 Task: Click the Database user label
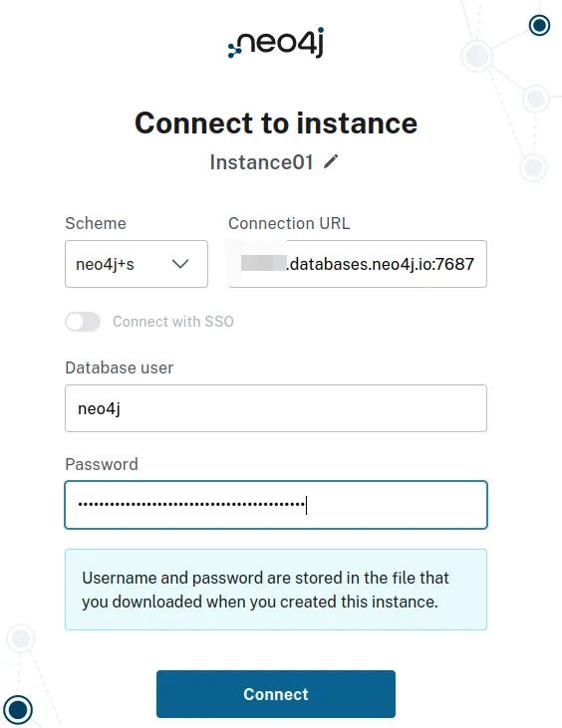click(x=120, y=367)
